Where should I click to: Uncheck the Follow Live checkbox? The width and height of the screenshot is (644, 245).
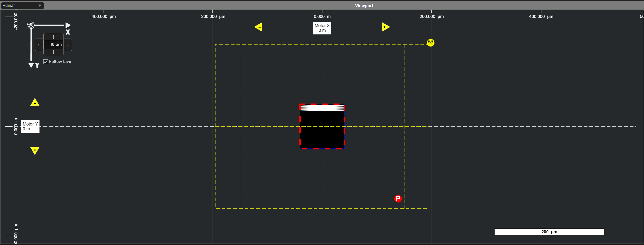tap(46, 62)
